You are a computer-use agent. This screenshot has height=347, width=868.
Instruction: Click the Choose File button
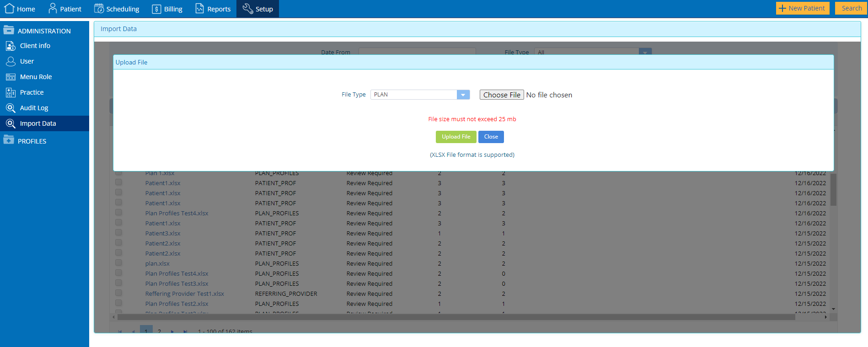tap(502, 95)
